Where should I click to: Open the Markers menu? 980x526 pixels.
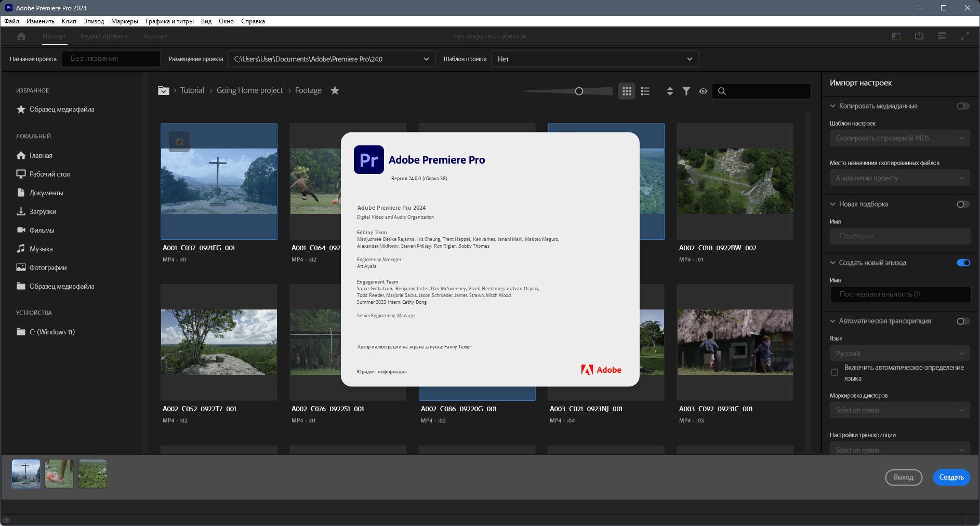coord(125,21)
